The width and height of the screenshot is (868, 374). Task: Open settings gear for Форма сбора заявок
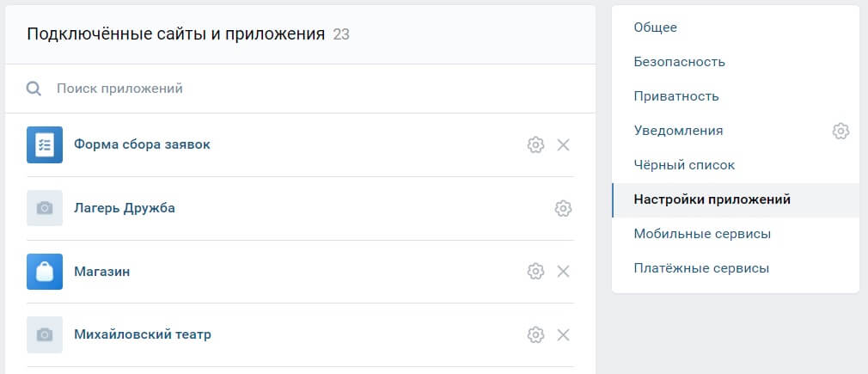pyautogui.click(x=535, y=144)
